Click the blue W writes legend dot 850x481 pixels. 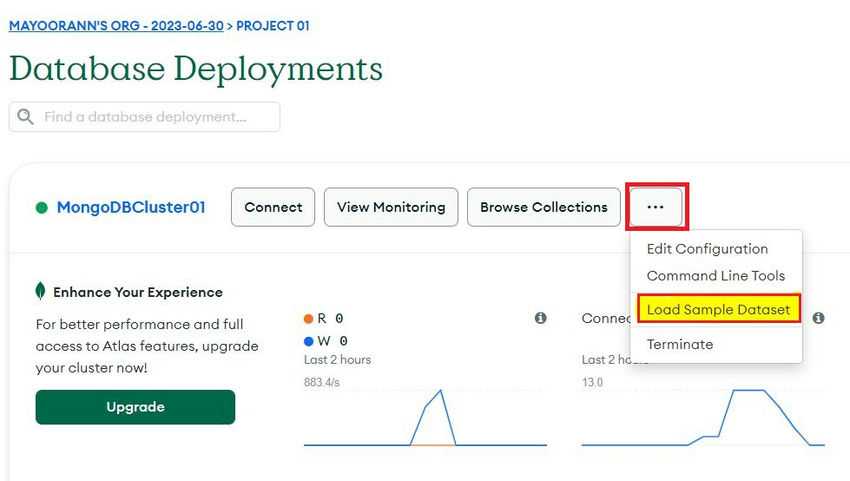point(308,341)
